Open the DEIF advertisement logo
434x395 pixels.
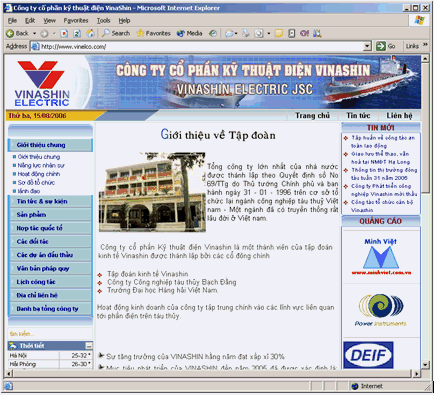pos(368,355)
